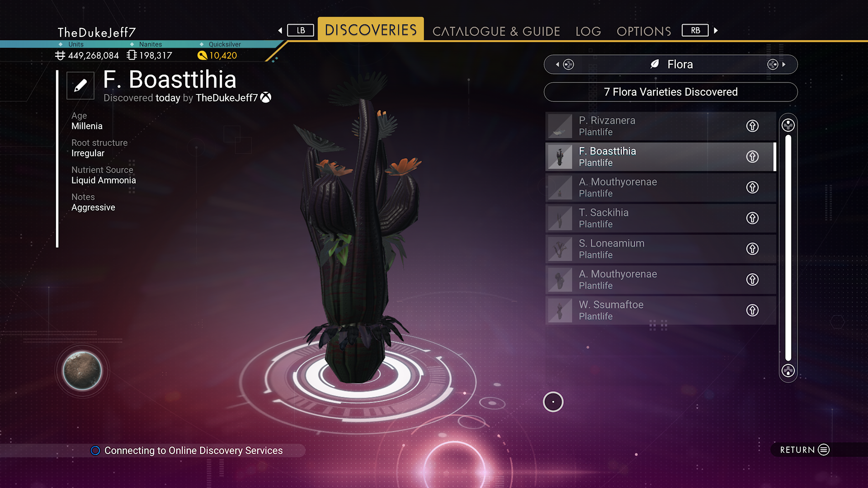The width and height of the screenshot is (868, 488).
Task: Open the Options tab
Action: tap(644, 31)
